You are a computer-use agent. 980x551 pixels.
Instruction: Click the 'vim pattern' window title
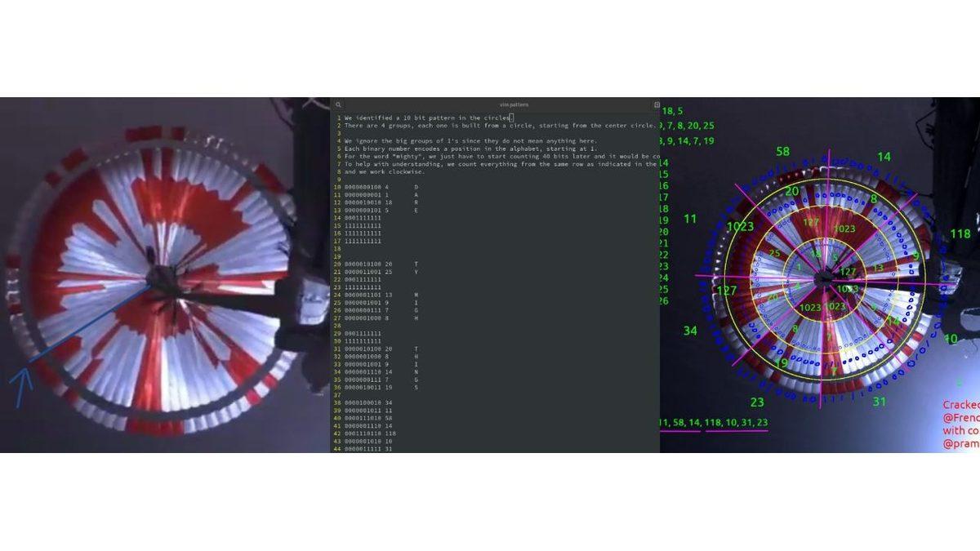tap(515, 105)
